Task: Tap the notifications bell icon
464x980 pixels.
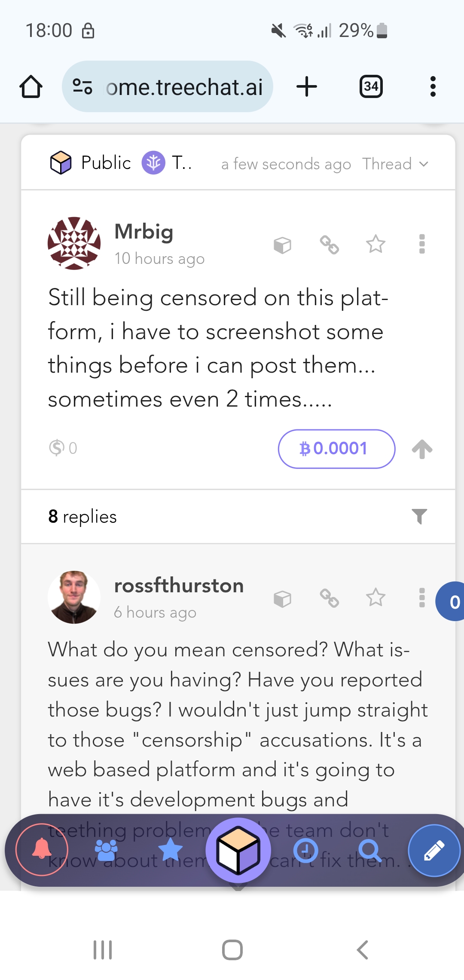Action: pyautogui.click(x=42, y=849)
